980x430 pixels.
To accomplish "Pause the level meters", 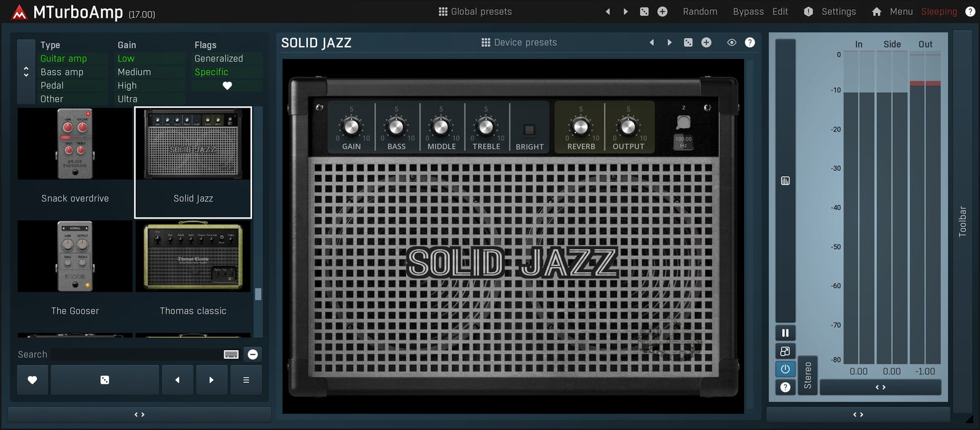I will click(785, 333).
